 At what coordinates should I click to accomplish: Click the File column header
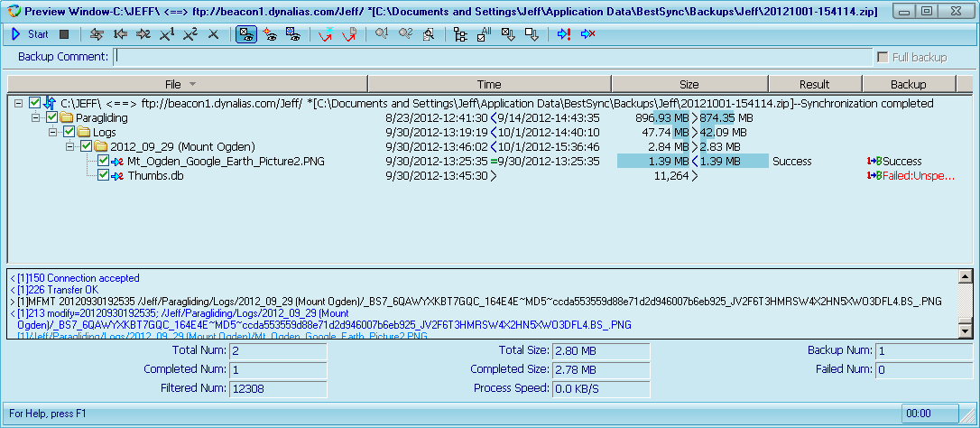[x=188, y=84]
